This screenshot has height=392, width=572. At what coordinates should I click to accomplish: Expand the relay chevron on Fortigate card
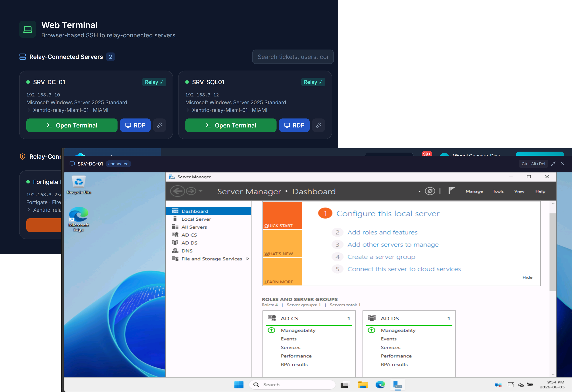pyautogui.click(x=29, y=210)
